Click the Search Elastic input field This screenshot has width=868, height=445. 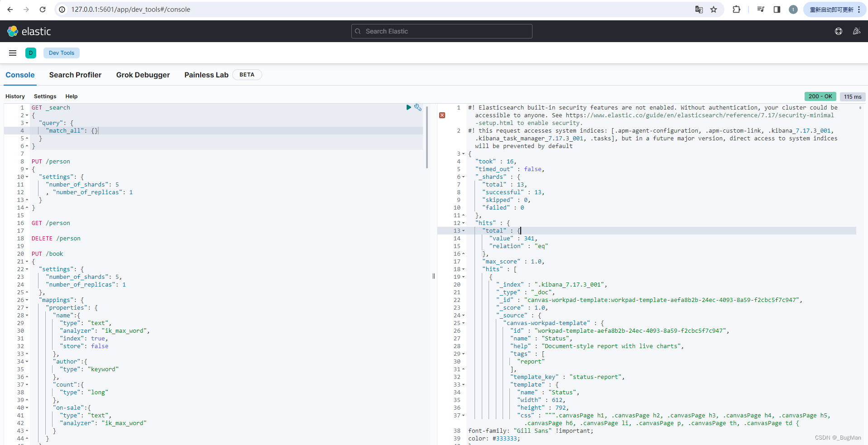(442, 31)
